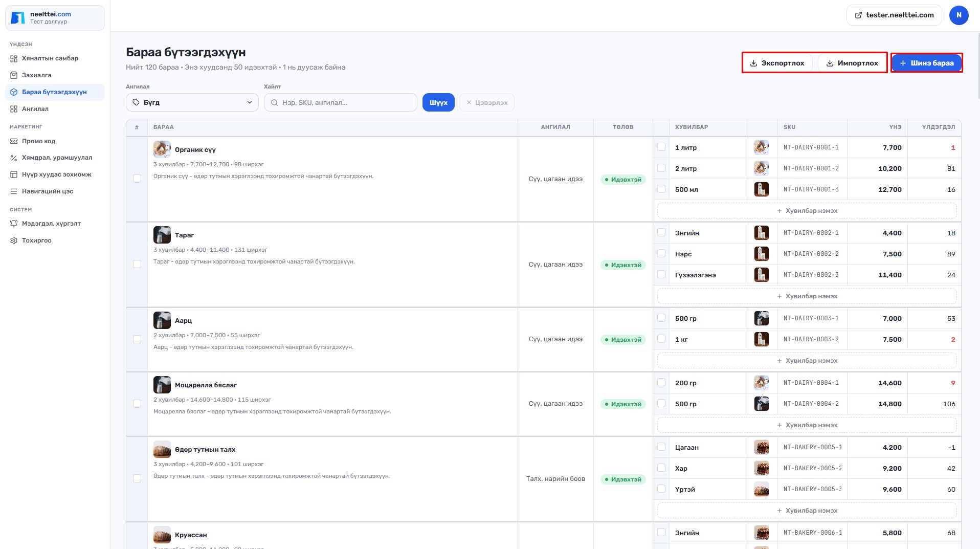Select the Моцарелла бяслаг product checkbox

137,404
